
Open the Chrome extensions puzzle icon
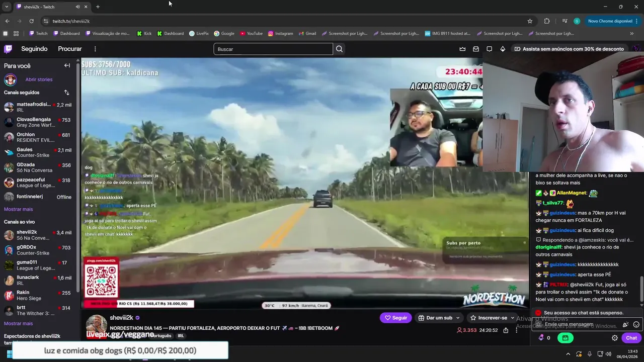coord(547,21)
